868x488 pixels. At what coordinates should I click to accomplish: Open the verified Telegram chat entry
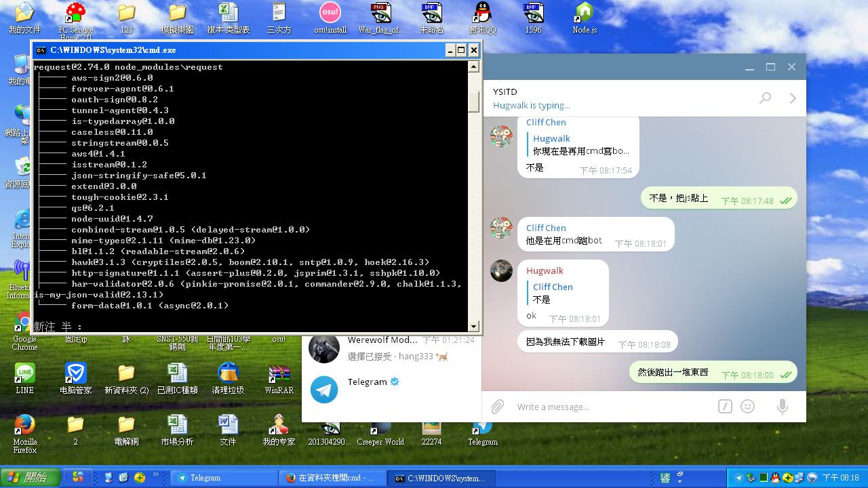coord(390,389)
